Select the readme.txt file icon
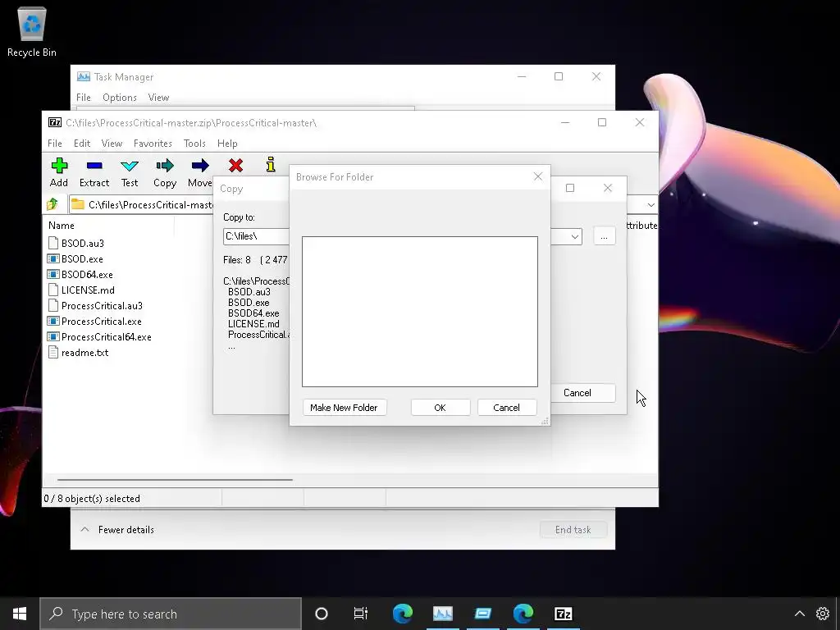 (x=53, y=353)
